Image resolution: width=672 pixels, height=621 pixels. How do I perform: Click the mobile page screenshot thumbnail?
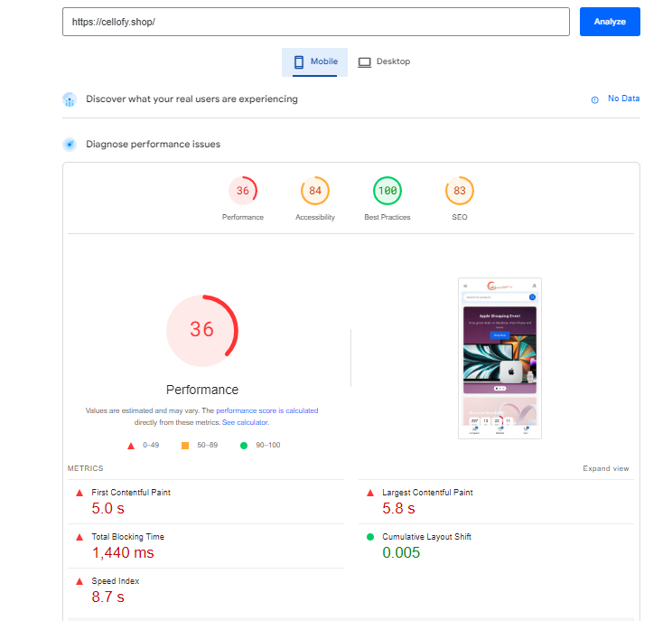pos(499,358)
